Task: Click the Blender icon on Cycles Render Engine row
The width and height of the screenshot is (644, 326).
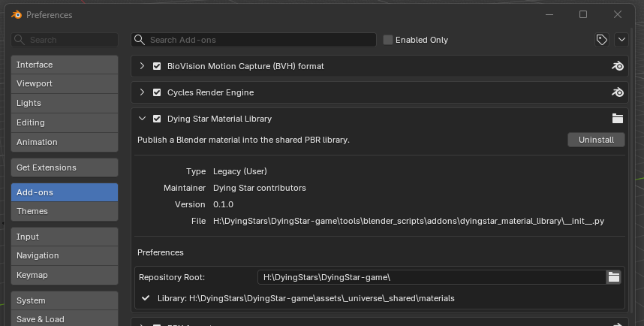Action: coord(617,92)
